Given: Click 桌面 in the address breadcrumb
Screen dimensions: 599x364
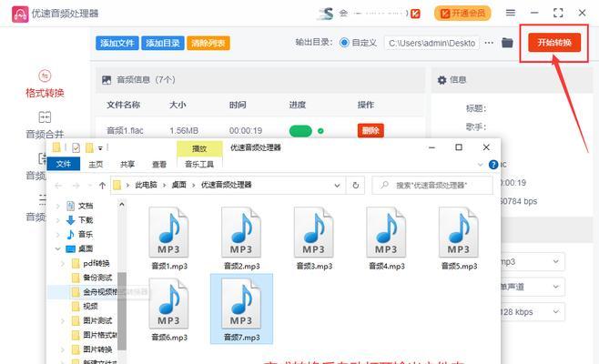Looking at the screenshot, I should coord(178,185).
